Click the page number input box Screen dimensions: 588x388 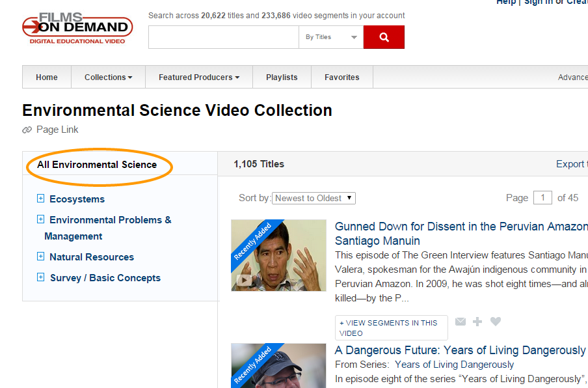tap(542, 198)
